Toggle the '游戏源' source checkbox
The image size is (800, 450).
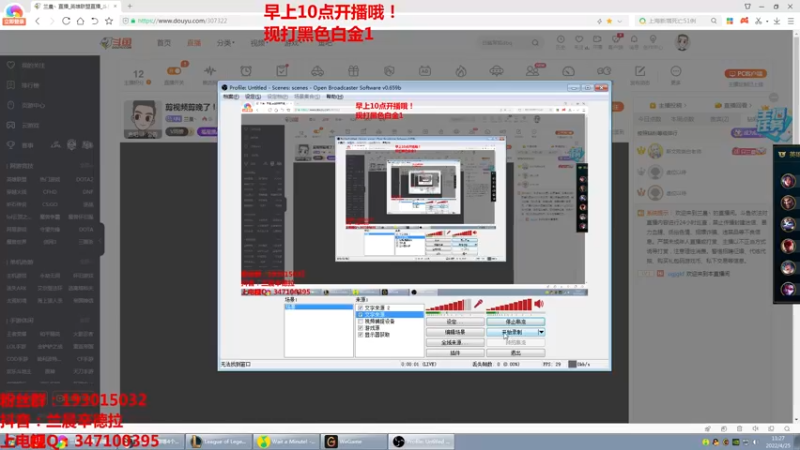click(360, 328)
